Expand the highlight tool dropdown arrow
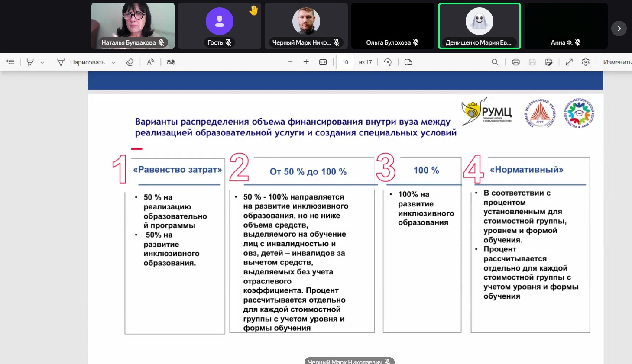This screenshot has height=364, width=632. (42, 62)
